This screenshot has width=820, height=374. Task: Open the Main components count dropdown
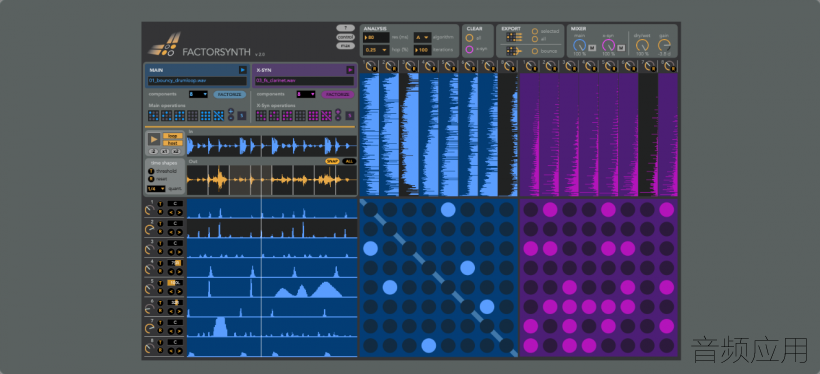pyautogui.click(x=199, y=94)
